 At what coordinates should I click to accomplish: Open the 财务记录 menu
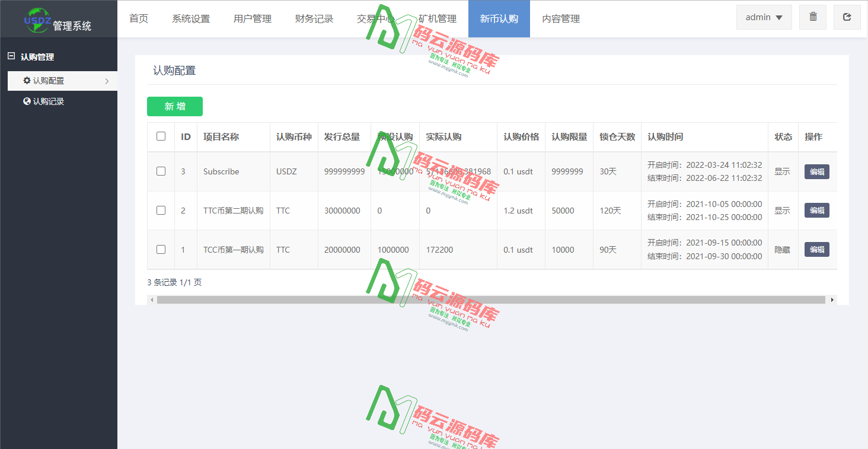point(314,18)
